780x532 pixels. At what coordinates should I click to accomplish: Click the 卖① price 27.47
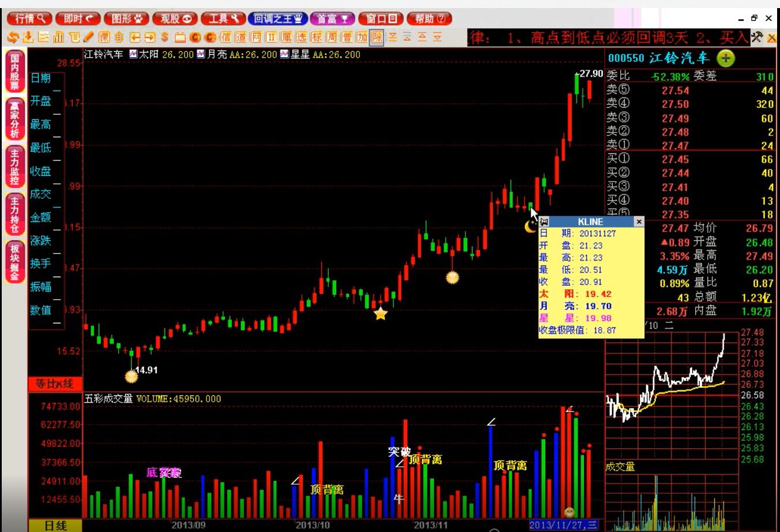tap(675, 146)
